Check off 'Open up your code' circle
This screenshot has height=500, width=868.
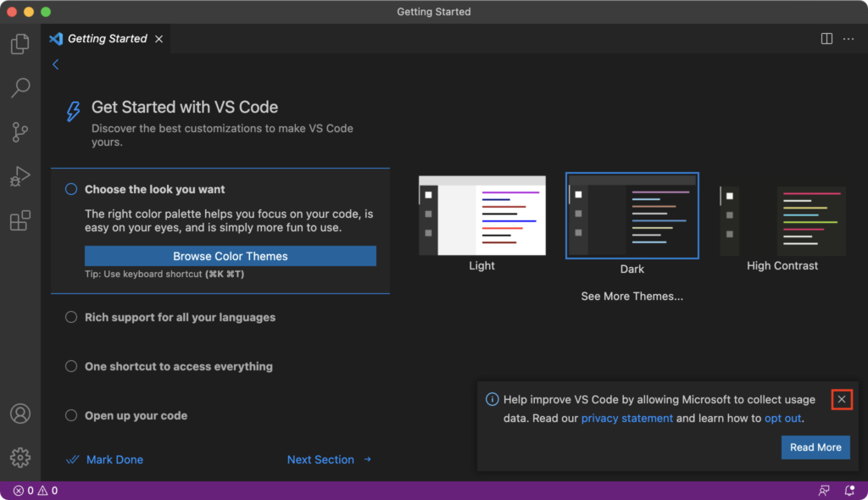(71, 415)
